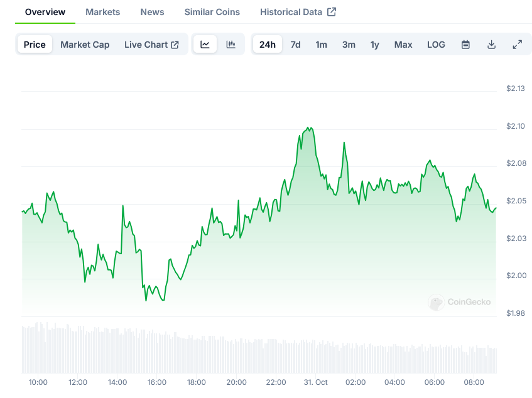Expand chart to fullscreen
The width and height of the screenshot is (532, 398).
coord(517,45)
